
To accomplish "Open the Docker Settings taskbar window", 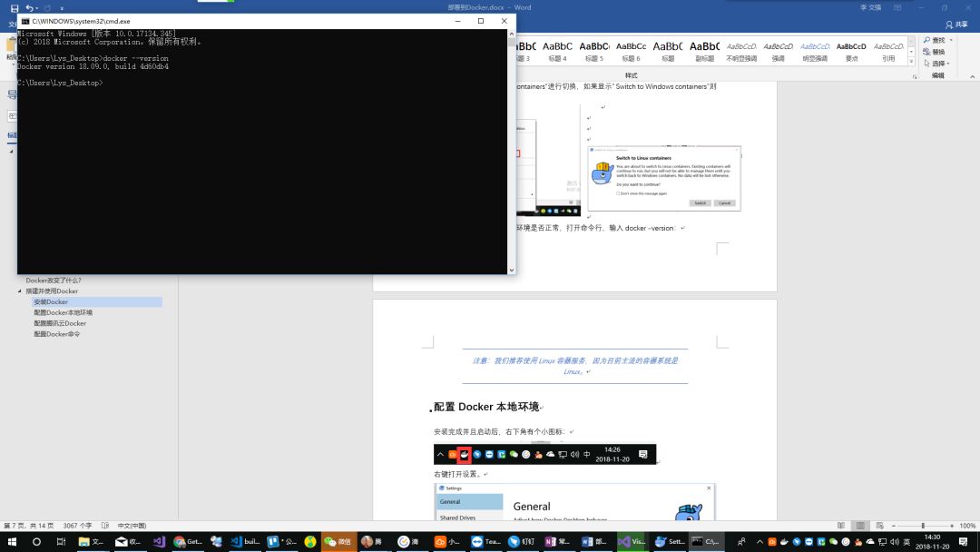I will (670, 541).
